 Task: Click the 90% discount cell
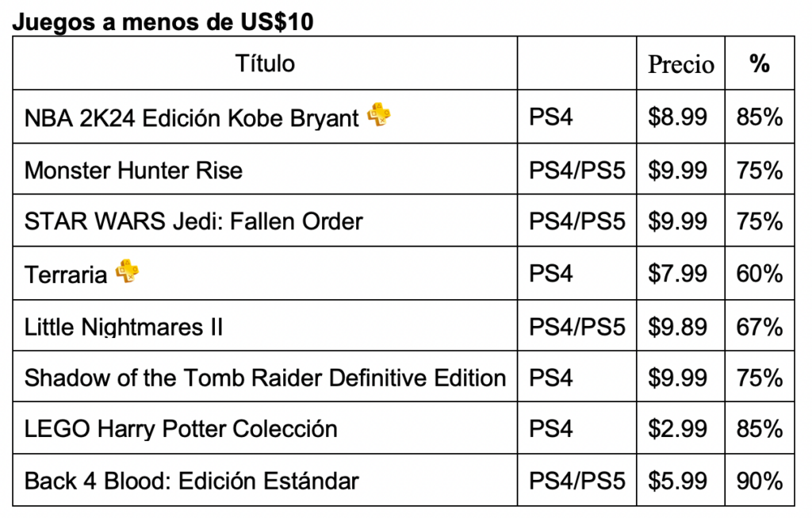point(760,481)
